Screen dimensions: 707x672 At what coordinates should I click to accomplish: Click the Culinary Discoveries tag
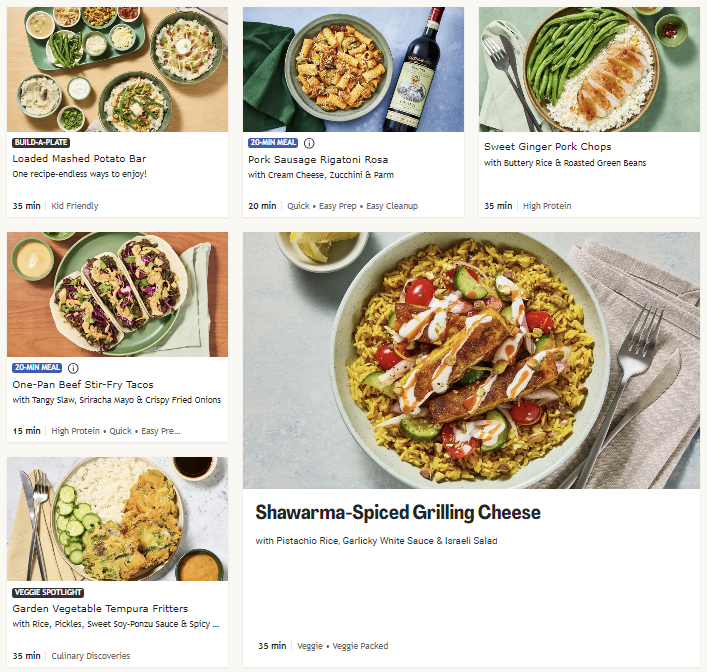pos(91,656)
